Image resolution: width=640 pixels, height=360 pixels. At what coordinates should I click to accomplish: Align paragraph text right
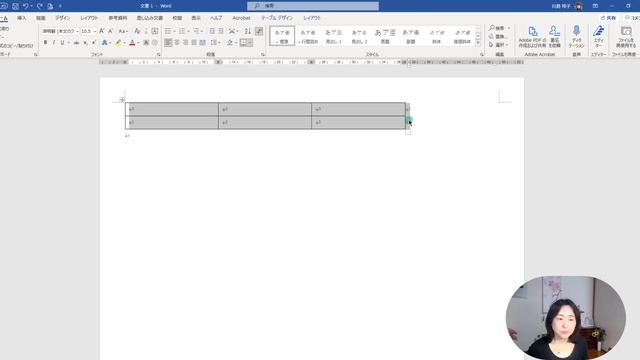[x=185, y=42]
